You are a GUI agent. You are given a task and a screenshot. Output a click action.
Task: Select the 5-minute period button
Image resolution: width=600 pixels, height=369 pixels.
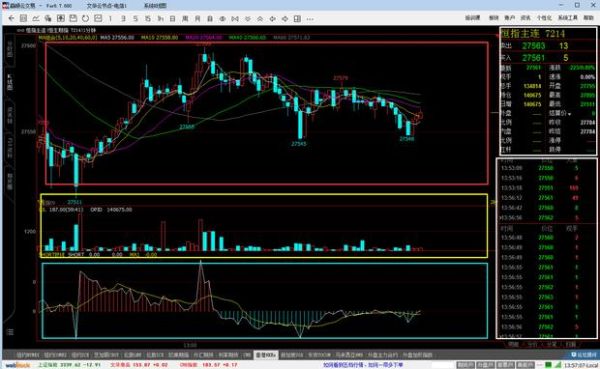point(135,18)
